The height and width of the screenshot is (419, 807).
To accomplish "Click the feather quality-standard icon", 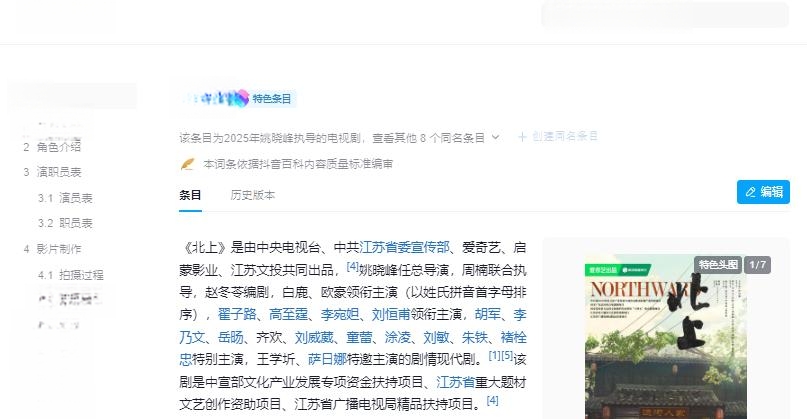I will [188, 164].
